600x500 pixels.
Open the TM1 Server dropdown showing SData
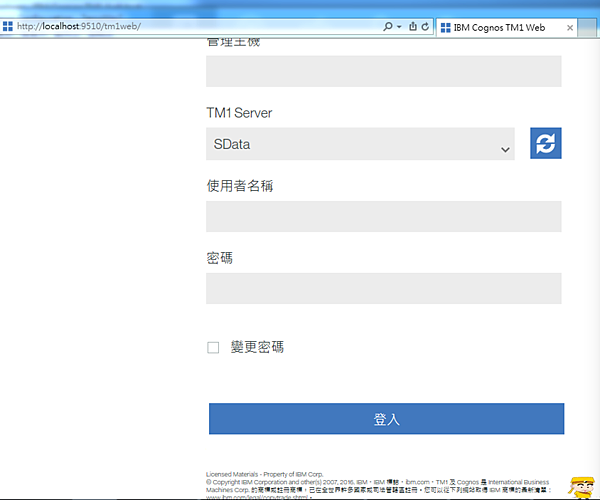pos(360,144)
